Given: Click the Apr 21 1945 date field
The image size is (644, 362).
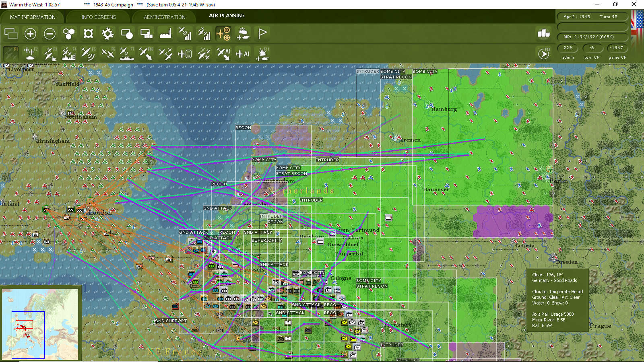Looking at the screenshot, I should pyautogui.click(x=577, y=17).
